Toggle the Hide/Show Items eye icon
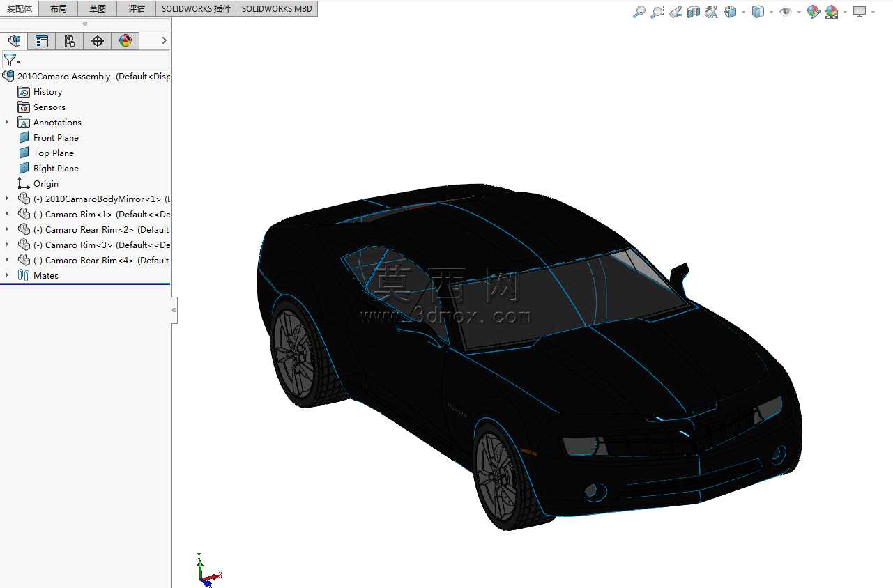The image size is (893, 588). pos(786,12)
